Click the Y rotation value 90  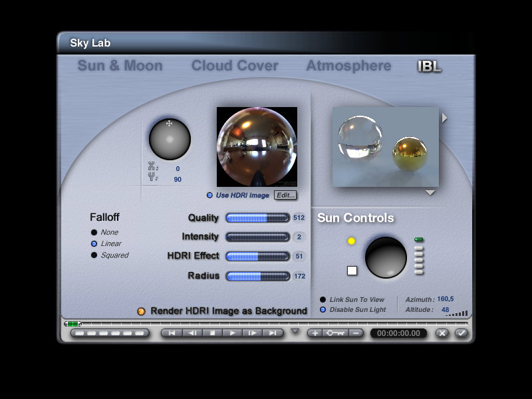(x=178, y=179)
